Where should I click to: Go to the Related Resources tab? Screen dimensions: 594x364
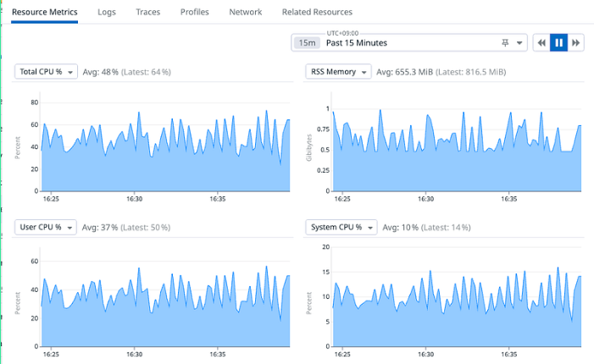pos(317,12)
